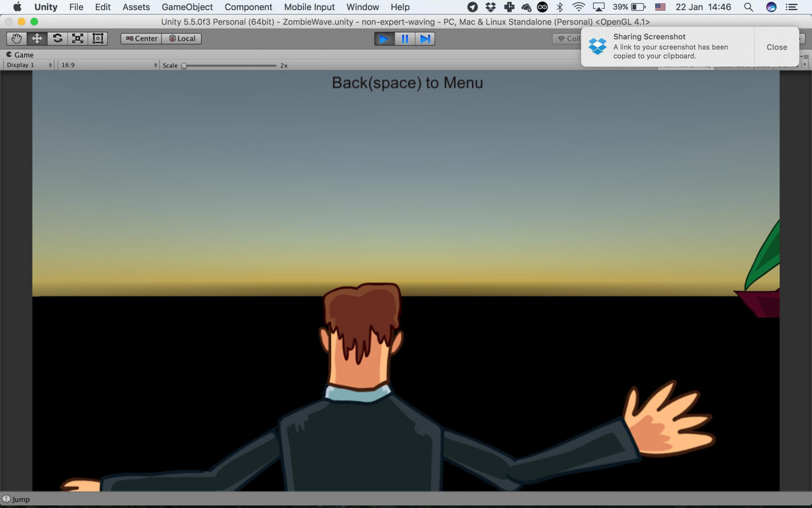Open the Game panel options menu

coord(805,56)
